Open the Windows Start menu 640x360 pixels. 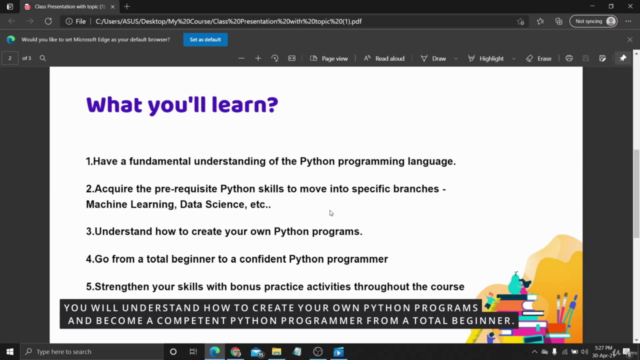(10, 351)
